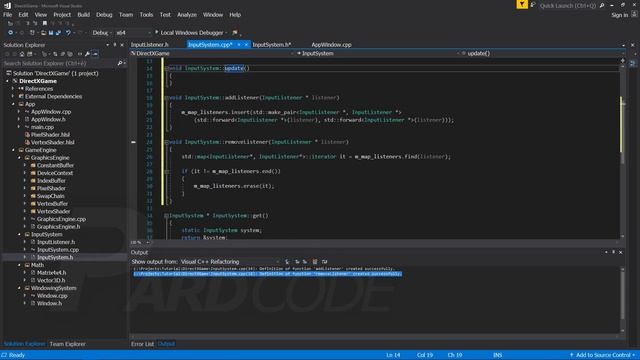This screenshot has width=640, height=360.
Task: Click the Ln 14 status bar entry
Action: tap(393, 355)
